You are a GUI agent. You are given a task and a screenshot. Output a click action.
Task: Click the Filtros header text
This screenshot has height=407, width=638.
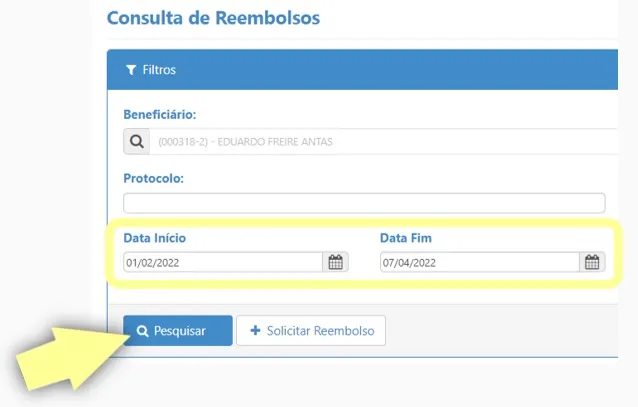(x=159, y=70)
